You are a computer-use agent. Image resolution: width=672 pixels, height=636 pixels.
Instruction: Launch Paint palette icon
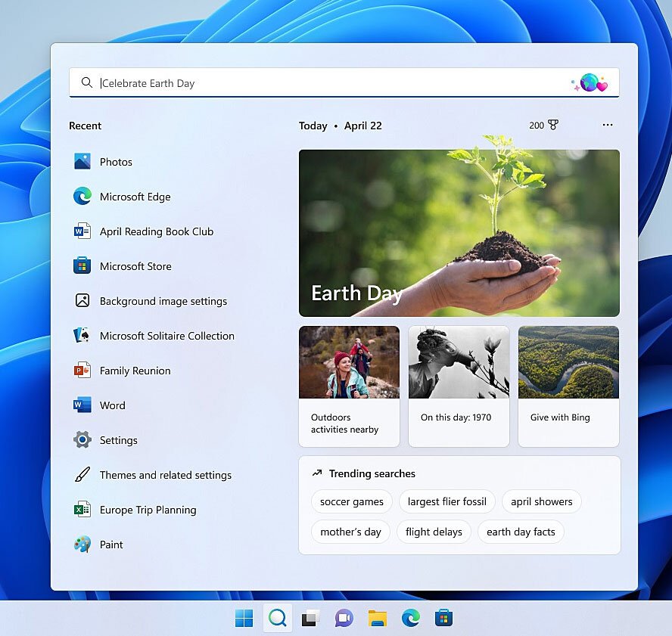[82, 544]
